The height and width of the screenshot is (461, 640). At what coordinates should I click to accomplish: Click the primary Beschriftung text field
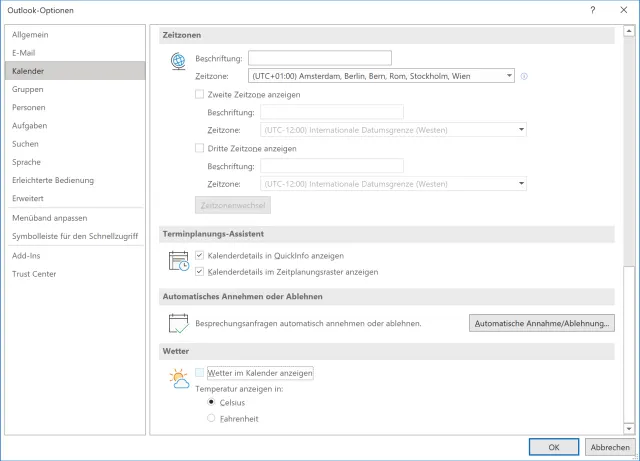[x=319, y=58]
